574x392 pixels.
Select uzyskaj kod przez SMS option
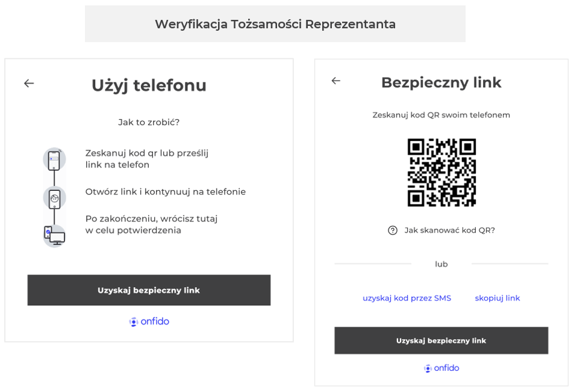pos(407,298)
